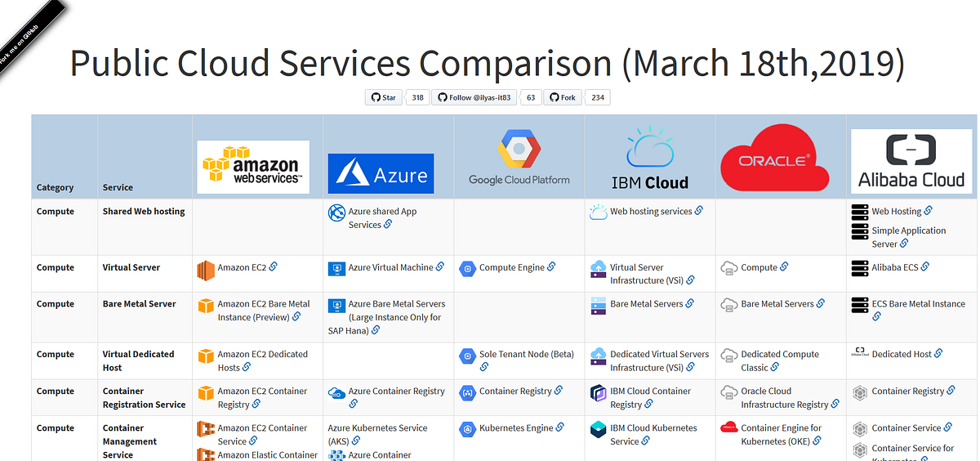Click the Alibaba Dedicated Host icon
The height and width of the screenshot is (461, 980).
pos(859,352)
